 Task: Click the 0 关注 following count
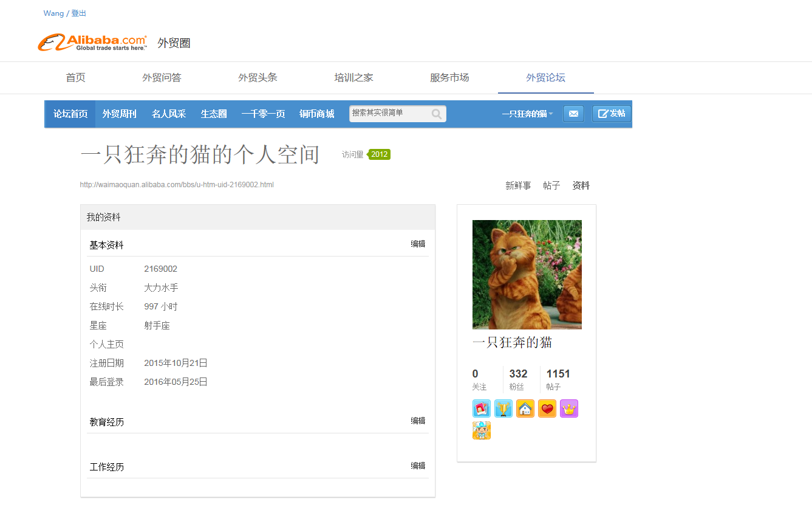click(479, 379)
